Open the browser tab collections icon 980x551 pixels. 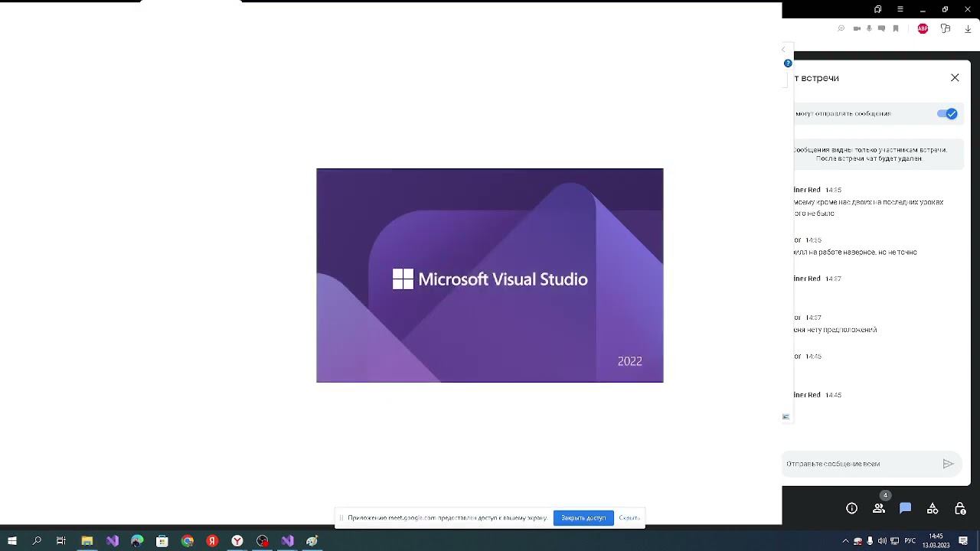878,9
